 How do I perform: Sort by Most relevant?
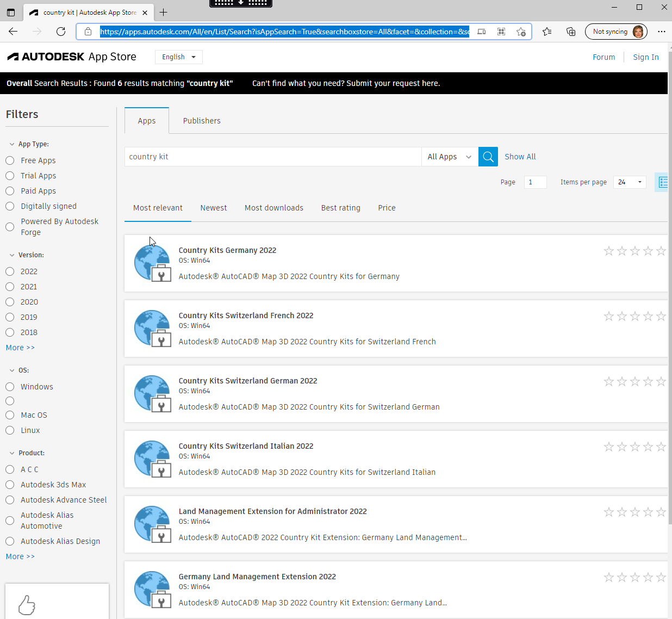(158, 208)
